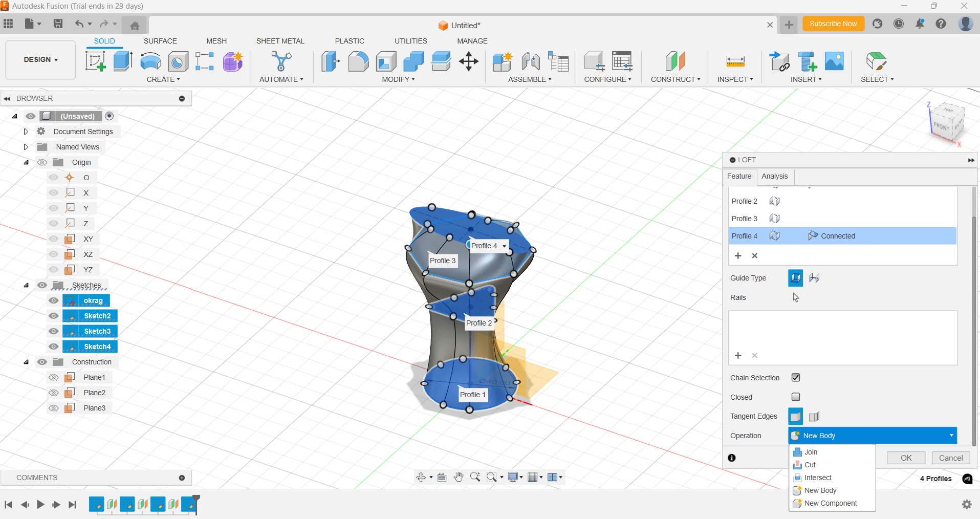Click the ViewCube FRONT face
Viewport: 980px width, 519px height.
click(x=941, y=126)
